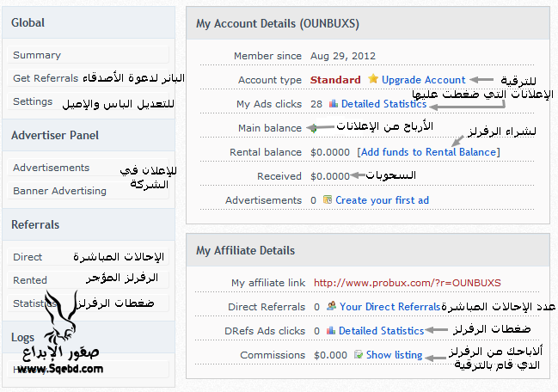Click the people icon beside Your Direct Referrals
Image resolution: width=558 pixels, height=392 pixels.
332,307
